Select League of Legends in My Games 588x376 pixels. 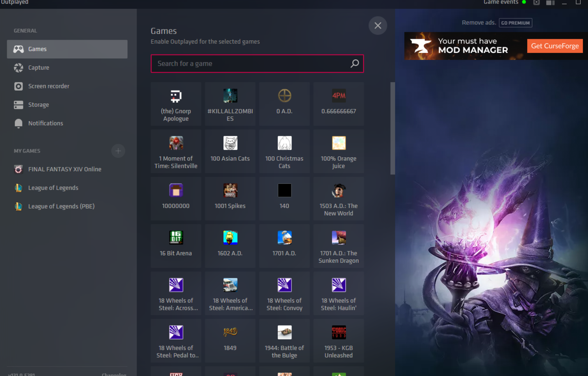(67, 188)
